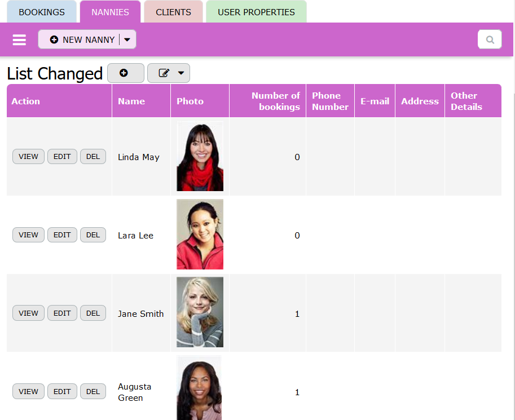Image resolution: width=515 pixels, height=420 pixels.
Task: Expand the New Nanny dropdown arrow
Action: click(127, 39)
